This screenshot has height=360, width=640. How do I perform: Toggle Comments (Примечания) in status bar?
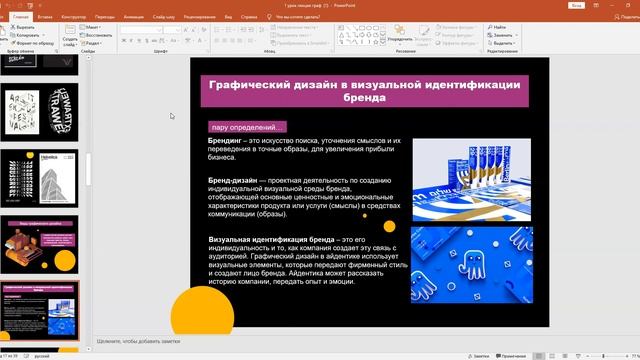click(x=511, y=356)
